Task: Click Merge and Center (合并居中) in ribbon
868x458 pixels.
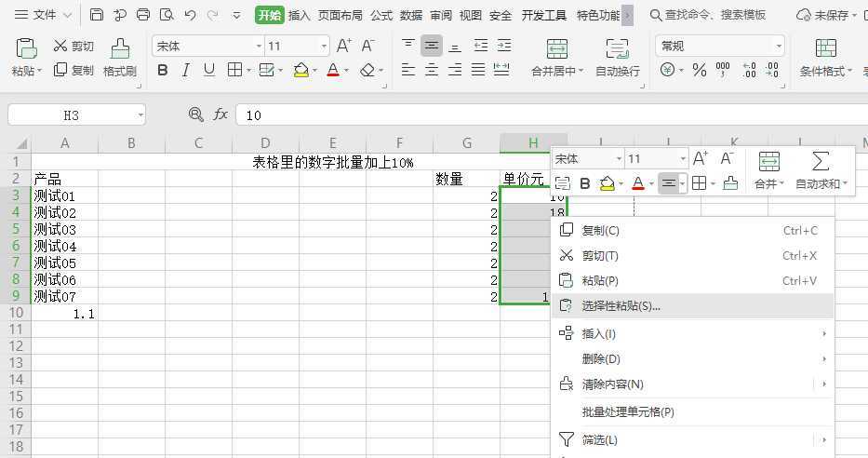Action: pos(557,57)
